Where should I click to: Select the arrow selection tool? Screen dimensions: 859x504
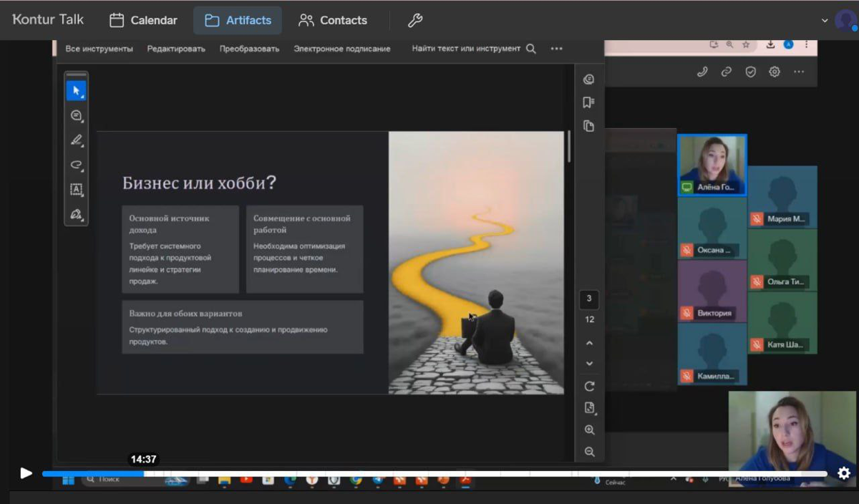point(76,91)
